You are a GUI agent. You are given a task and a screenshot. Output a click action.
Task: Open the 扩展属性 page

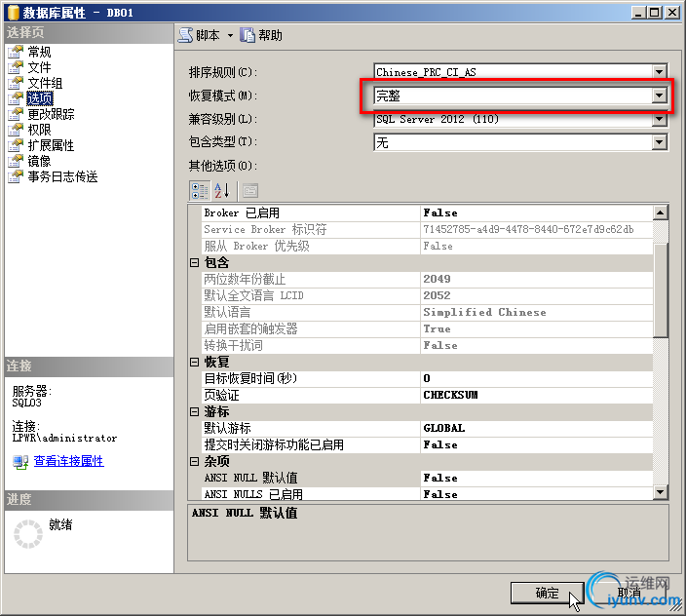pos(51,145)
